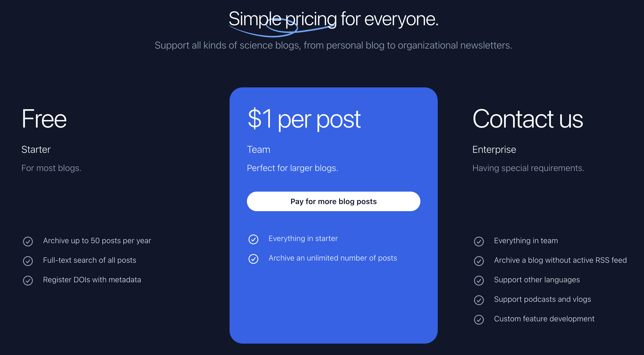Screen dimensions: 644x355
Task: Select the 'Enterprise' plan name
Action: (x=494, y=150)
